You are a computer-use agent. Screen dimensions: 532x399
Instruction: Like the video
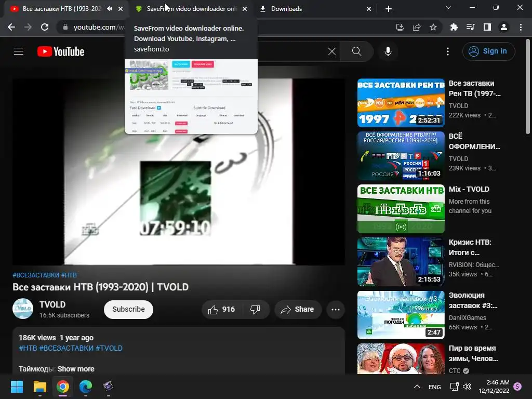coord(221,310)
